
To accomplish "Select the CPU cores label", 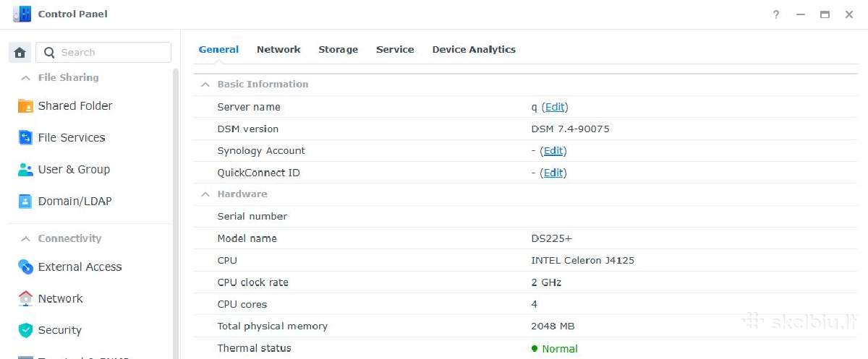I will tap(242, 305).
